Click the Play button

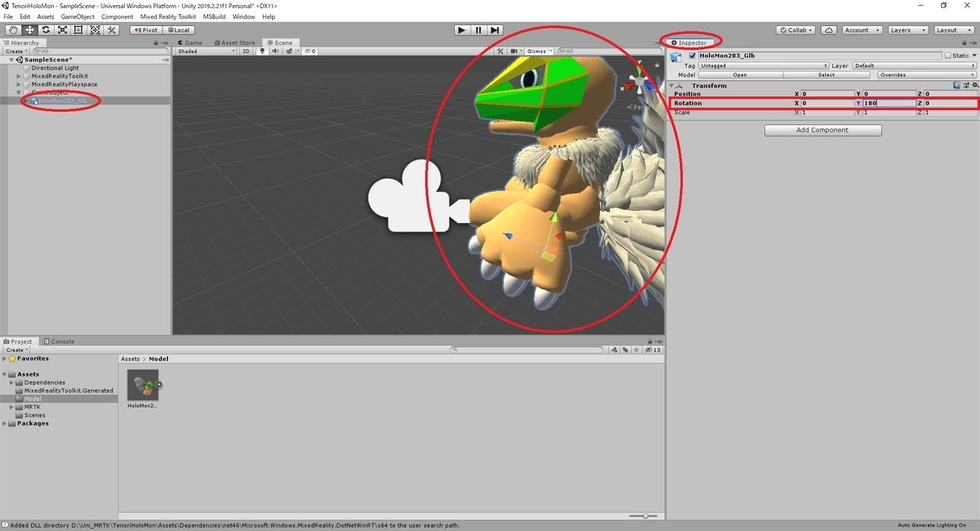coord(461,30)
